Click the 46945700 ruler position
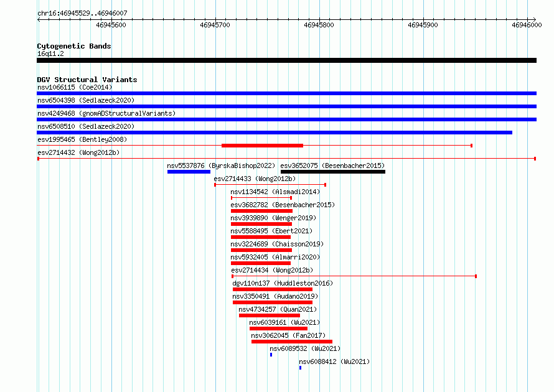Viewport: 554px width, 392px height. (x=215, y=25)
